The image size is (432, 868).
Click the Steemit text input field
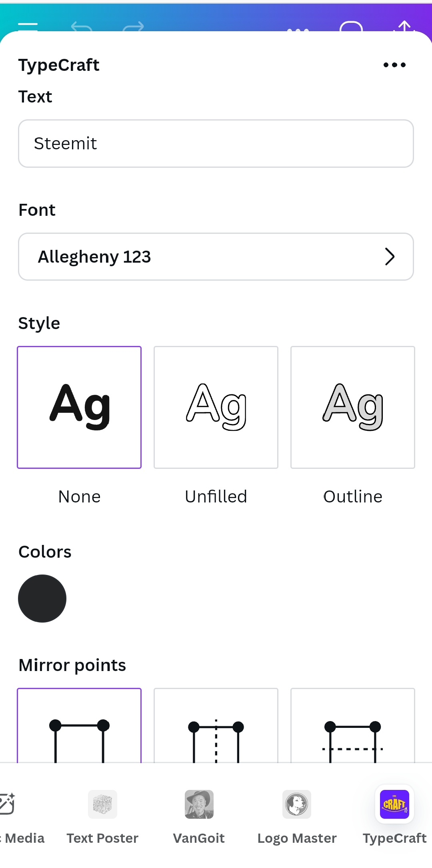point(216,143)
